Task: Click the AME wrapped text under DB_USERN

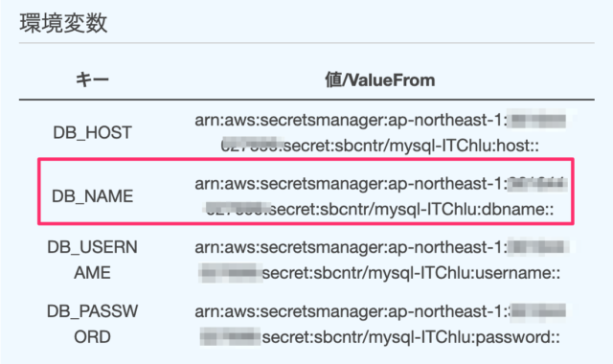Action: pyautogui.click(x=92, y=272)
